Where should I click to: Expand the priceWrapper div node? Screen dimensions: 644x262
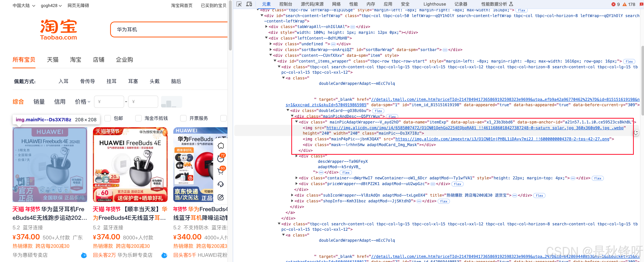(297, 184)
